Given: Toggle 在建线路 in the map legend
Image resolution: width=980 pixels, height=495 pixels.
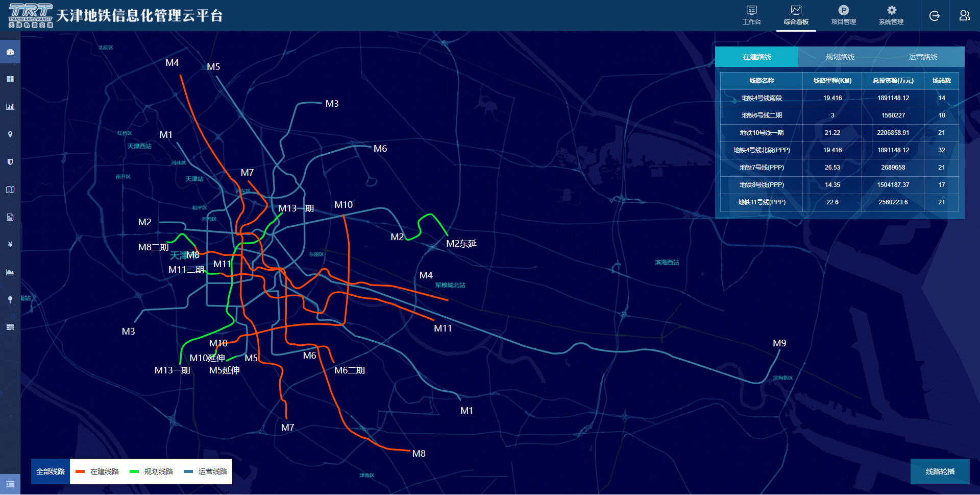Looking at the screenshot, I should coord(97,472).
